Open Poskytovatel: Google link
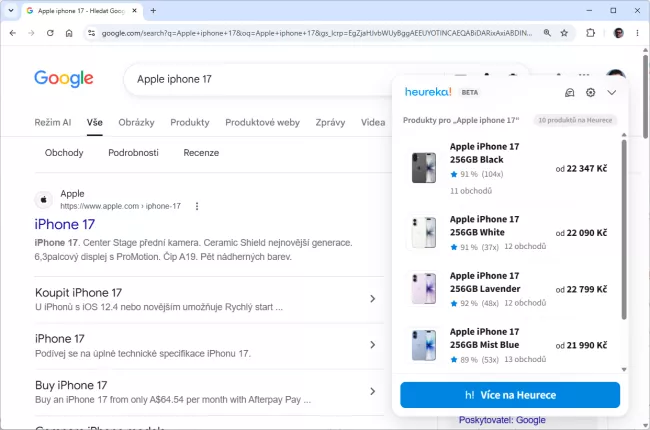 502,420
